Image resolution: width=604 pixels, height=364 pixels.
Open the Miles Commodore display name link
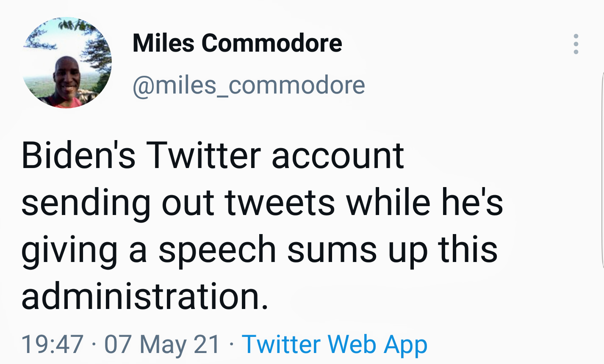pyautogui.click(x=237, y=43)
